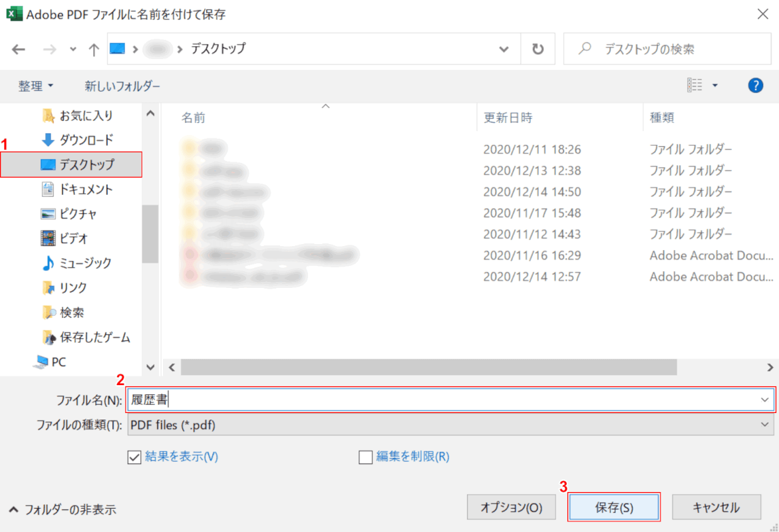Open the ミュージック folder in sidebar
This screenshot has width=779, height=532.
85,263
